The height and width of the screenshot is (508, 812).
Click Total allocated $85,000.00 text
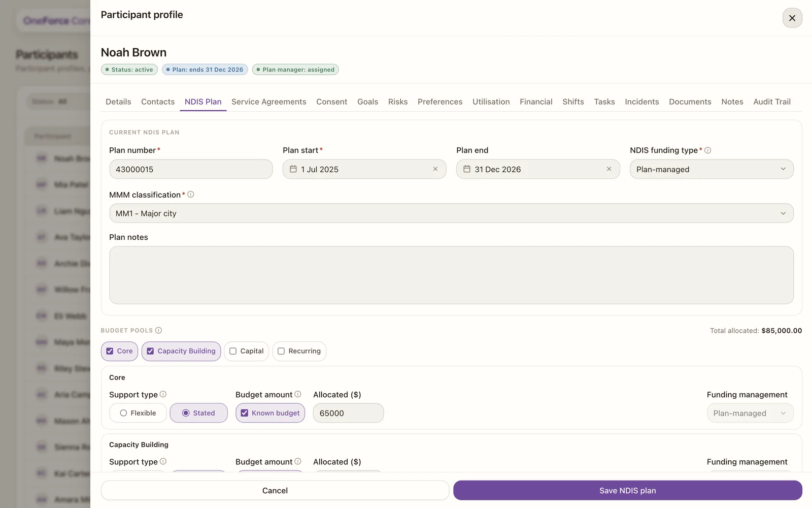756,331
